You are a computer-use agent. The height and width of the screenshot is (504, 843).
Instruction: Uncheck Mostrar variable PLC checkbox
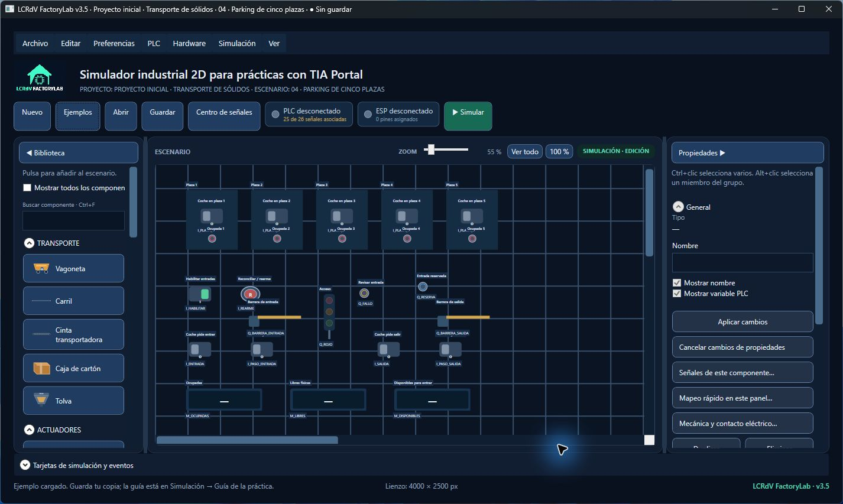677,294
